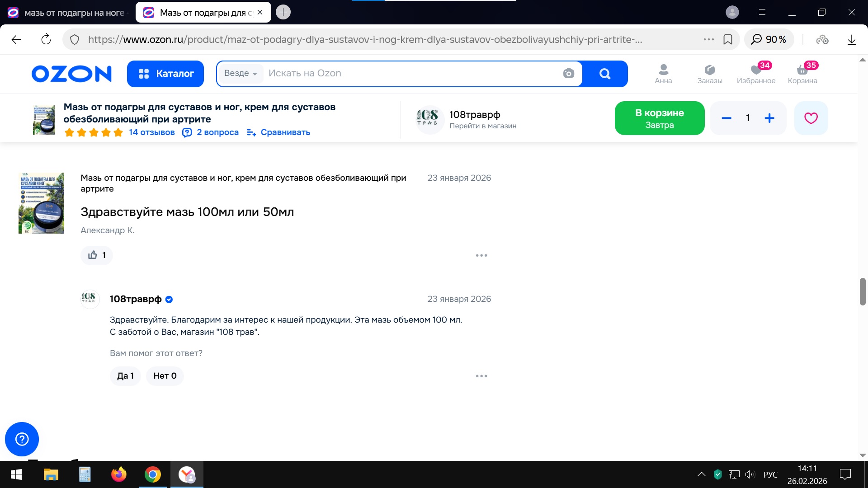868x488 pixels.
Task: Click the camera image search icon
Action: point(568,73)
